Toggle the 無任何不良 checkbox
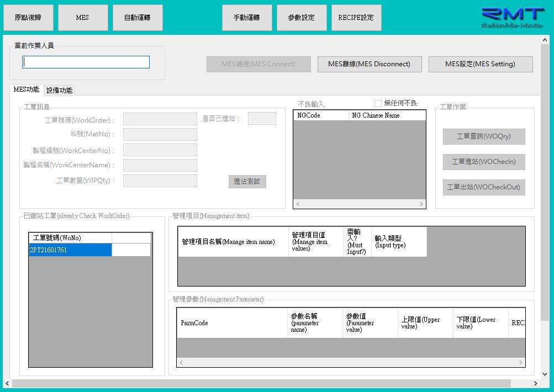The height and width of the screenshot is (392, 554). click(378, 103)
